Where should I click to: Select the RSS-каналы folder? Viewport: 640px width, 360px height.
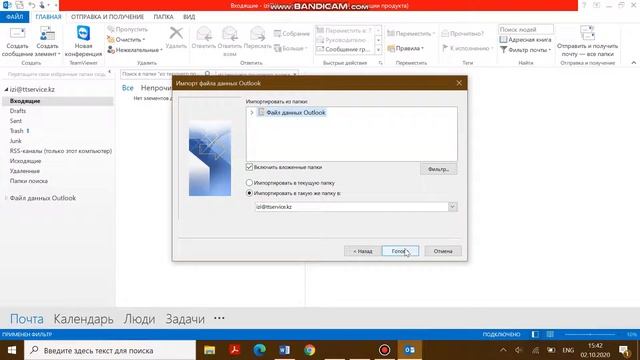click(x=60, y=151)
